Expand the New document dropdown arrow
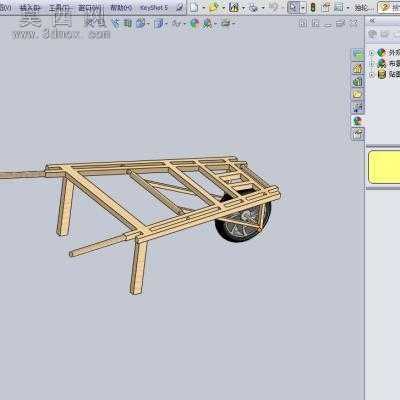Screen dimensions: 400x400 pos(203,8)
